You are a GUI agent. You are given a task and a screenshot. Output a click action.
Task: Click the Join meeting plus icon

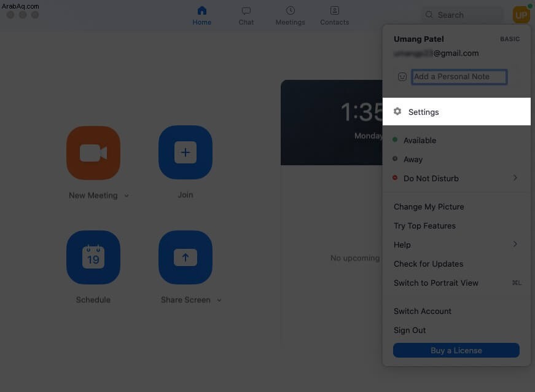point(185,152)
